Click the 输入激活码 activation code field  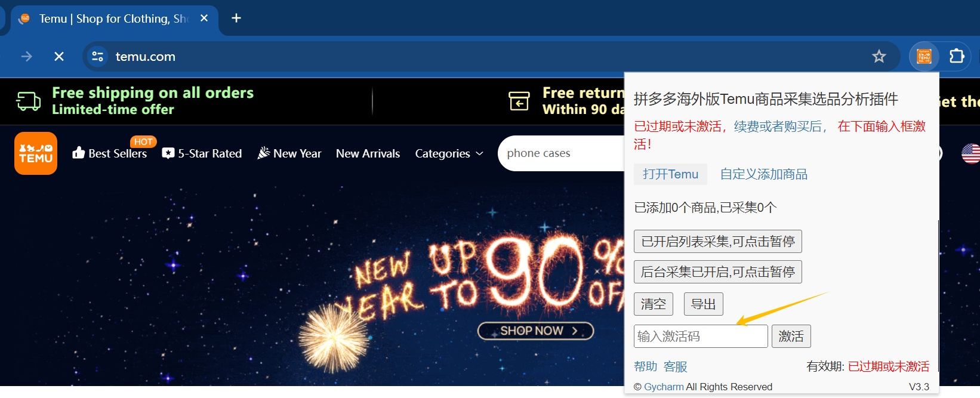point(701,337)
